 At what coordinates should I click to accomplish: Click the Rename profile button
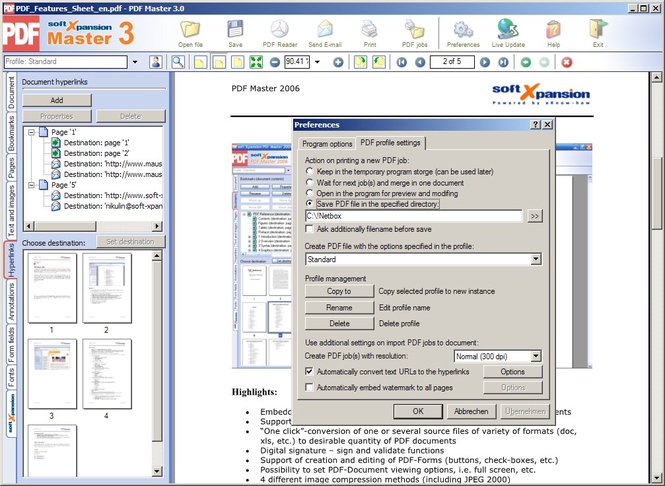(339, 307)
